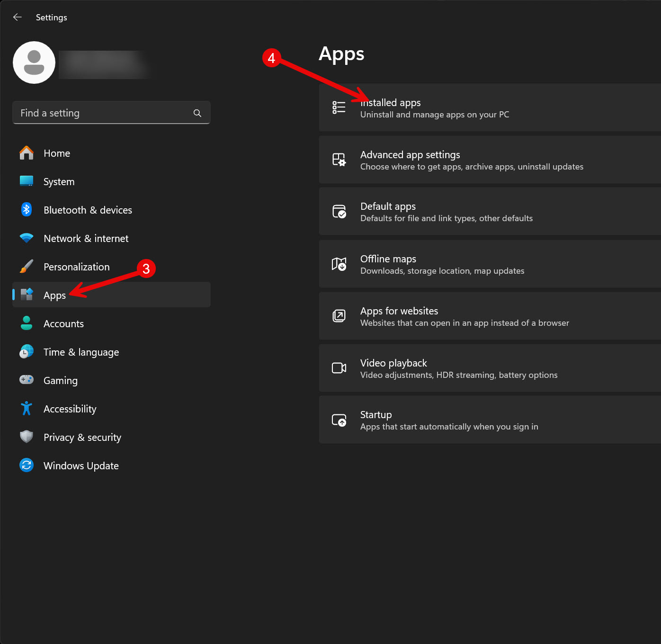Image resolution: width=661 pixels, height=644 pixels.
Task: Open Windows Update page
Action: 111,465
